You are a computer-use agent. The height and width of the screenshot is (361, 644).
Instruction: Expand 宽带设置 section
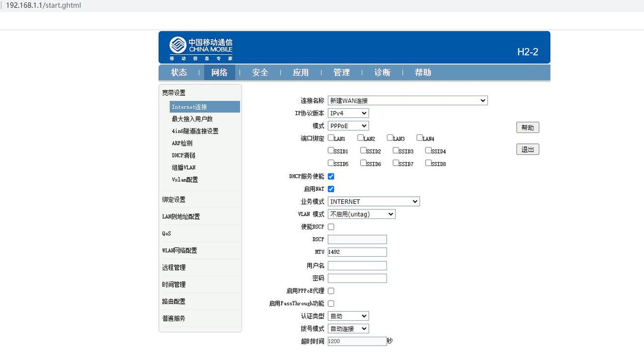tap(174, 93)
